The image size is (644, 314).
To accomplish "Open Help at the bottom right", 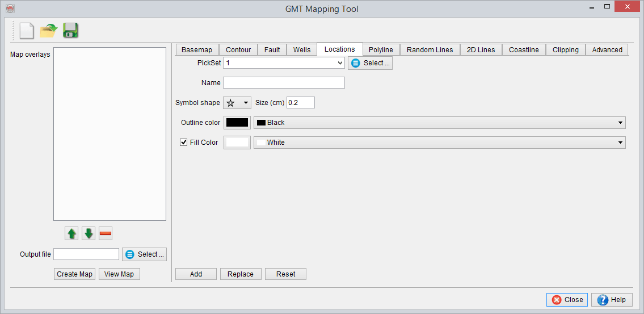I will pos(612,300).
